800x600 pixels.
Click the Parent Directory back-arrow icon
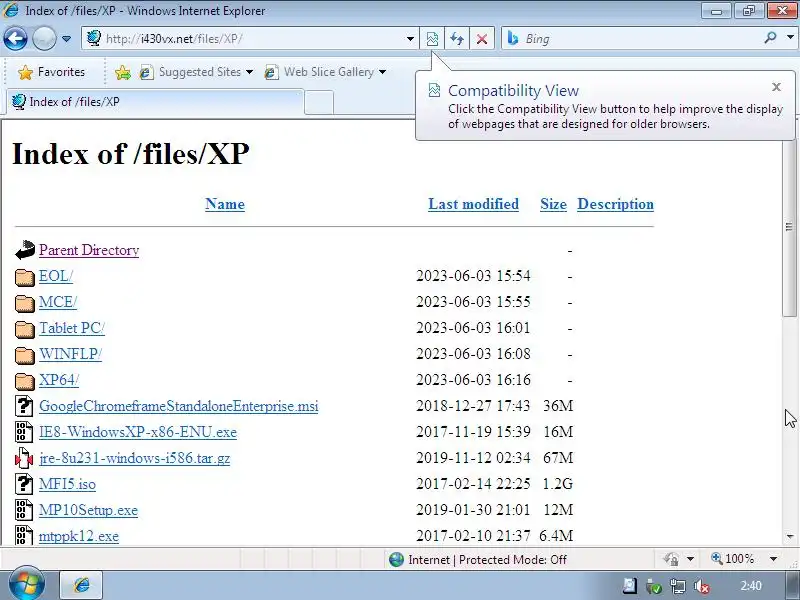24,251
